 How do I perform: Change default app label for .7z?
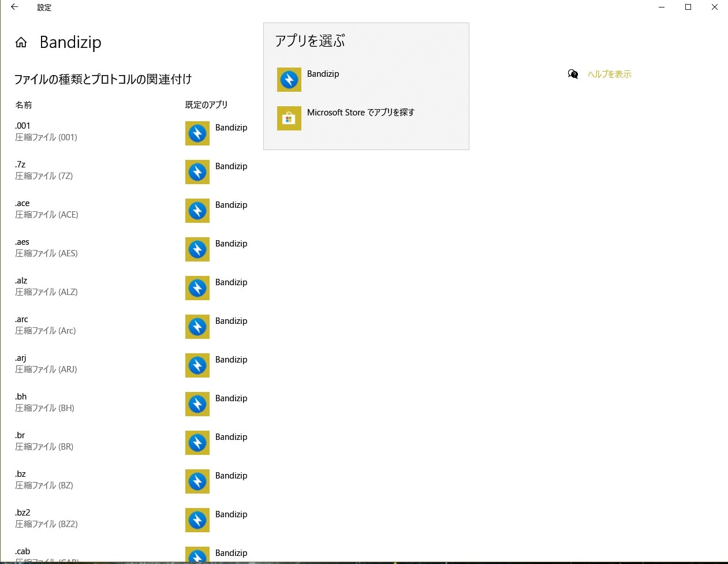coord(232,166)
